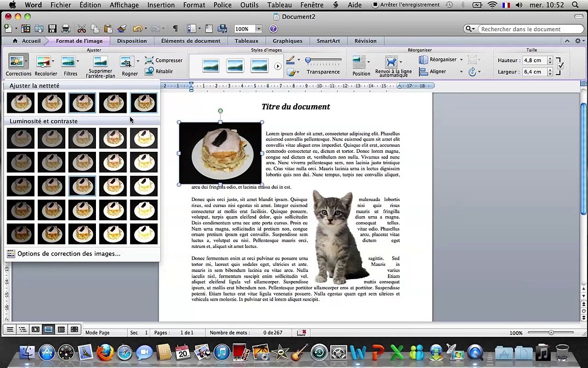Click the Rechercher dans le document field
588x368 pixels.
[x=530, y=29]
